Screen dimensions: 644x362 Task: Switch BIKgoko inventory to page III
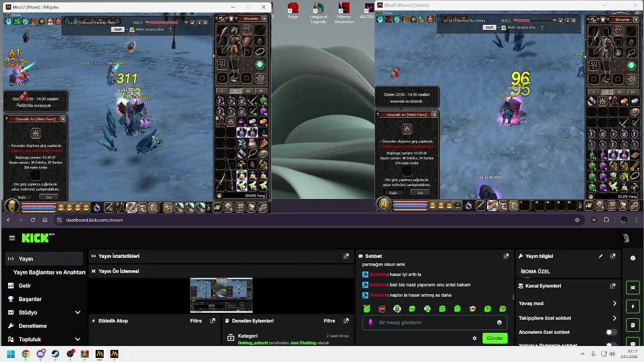point(248,91)
